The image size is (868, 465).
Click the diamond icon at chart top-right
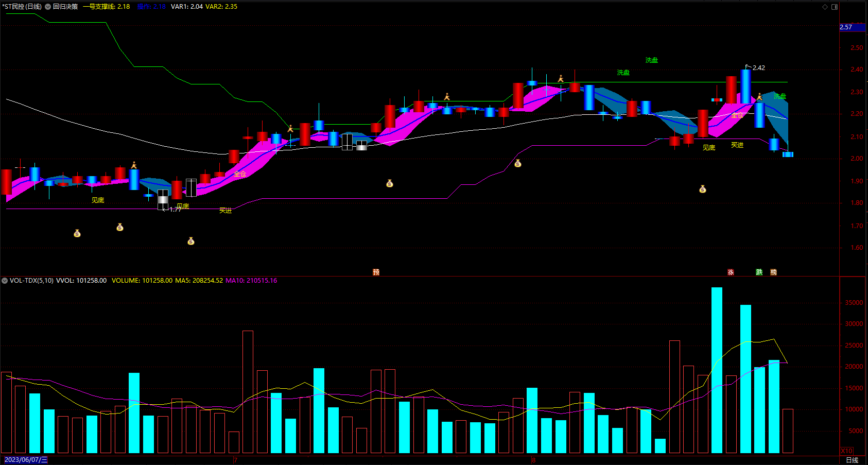coord(825,7)
